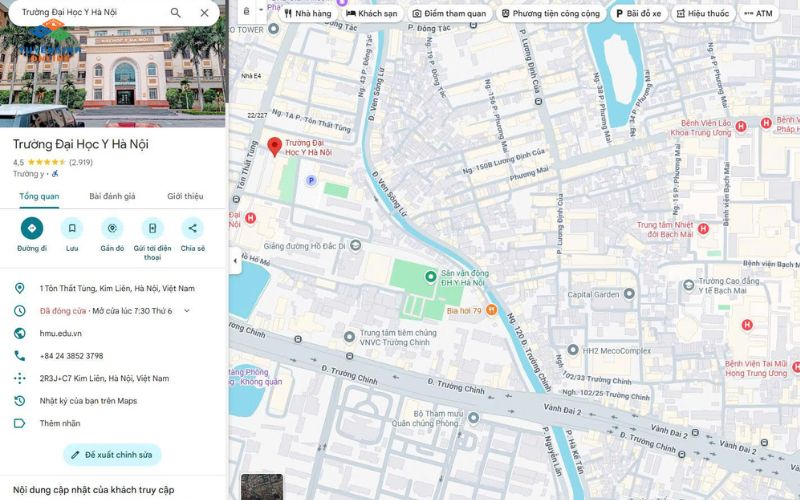
Task: Click the address 1 Tôn Thất Tùng row
Action: pyautogui.click(x=112, y=288)
